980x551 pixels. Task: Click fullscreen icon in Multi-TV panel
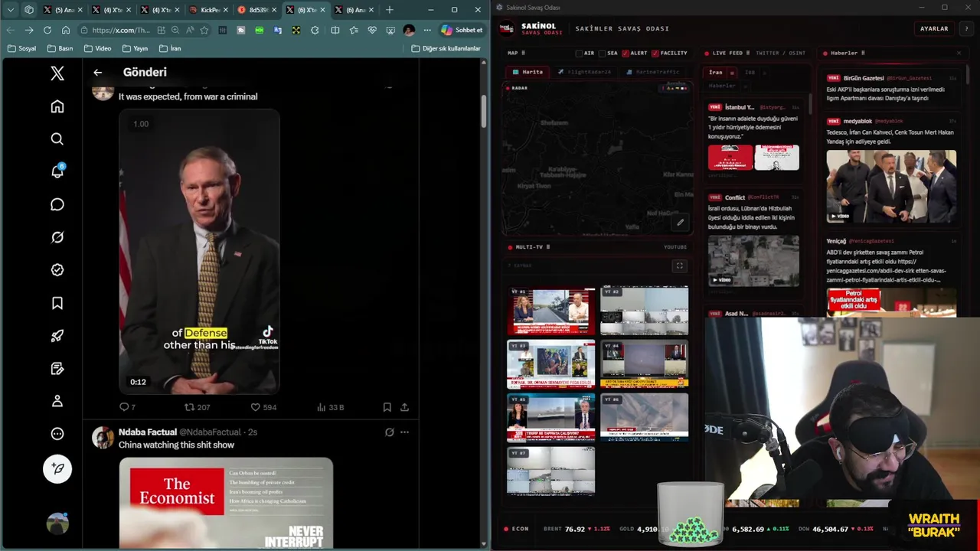click(x=679, y=266)
